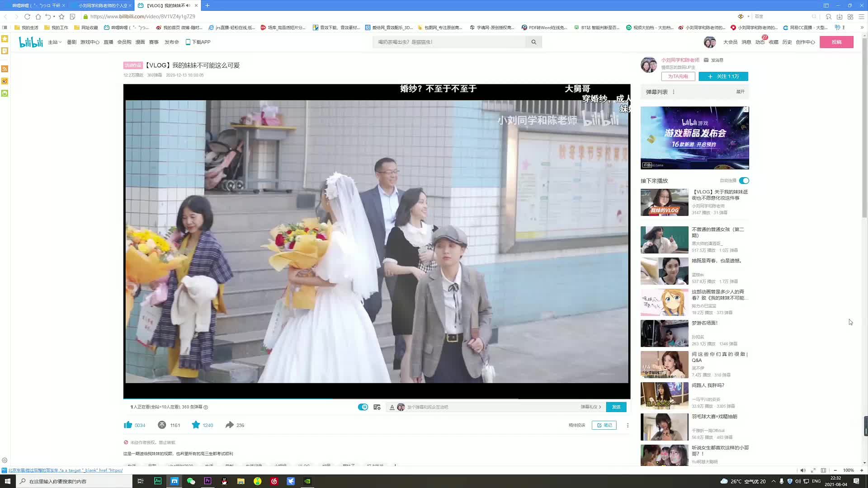
Task: Click 为TA充电 button
Action: click(678, 76)
